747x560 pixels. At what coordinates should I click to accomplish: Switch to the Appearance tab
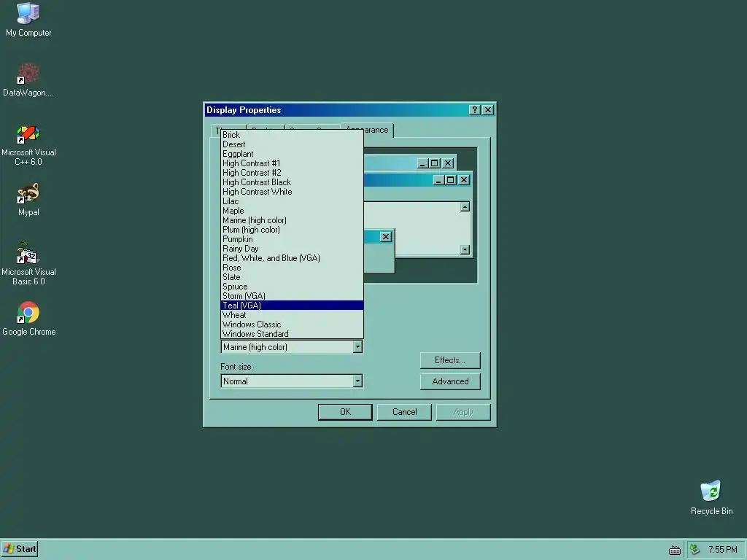(x=368, y=130)
